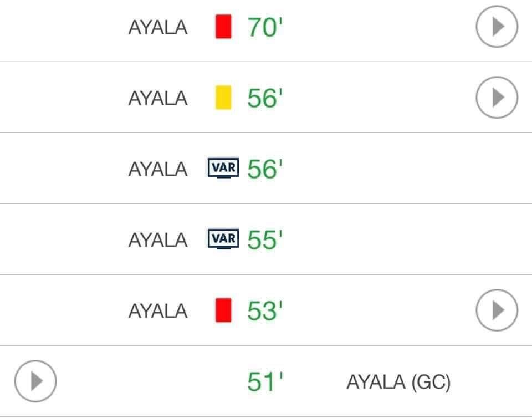Play the 51' own goal video
Viewport: 532px width, 418px height.
35,381
